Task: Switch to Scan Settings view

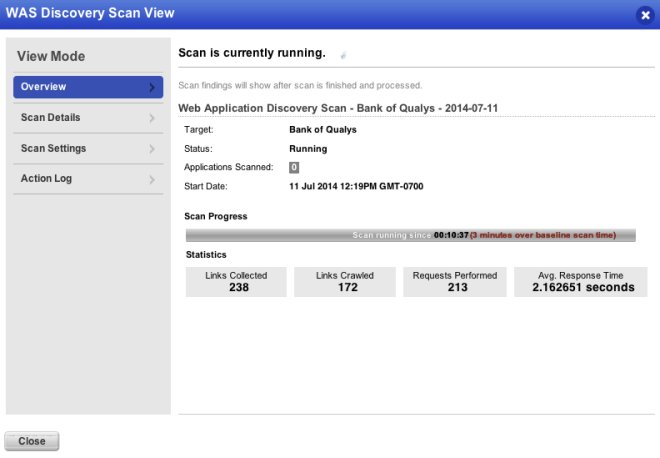Action: [88, 149]
